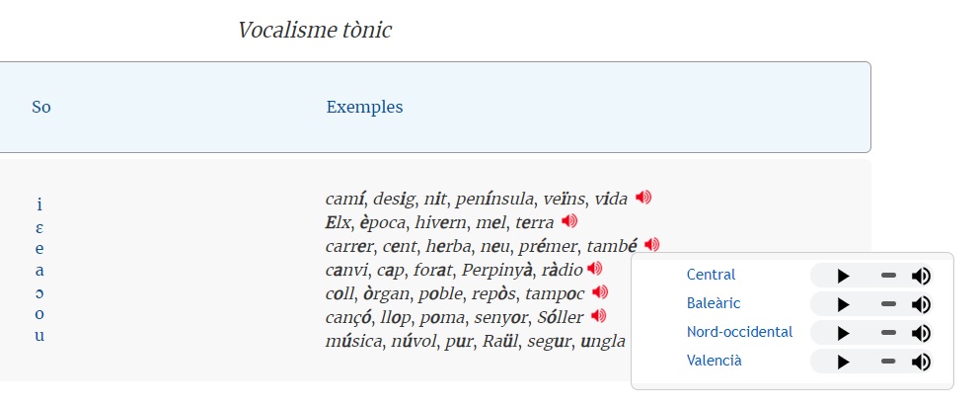The height and width of the screenshot is (407, 980).
Task: Click the Central audio progress slider
Action: [x=888, y=276]
